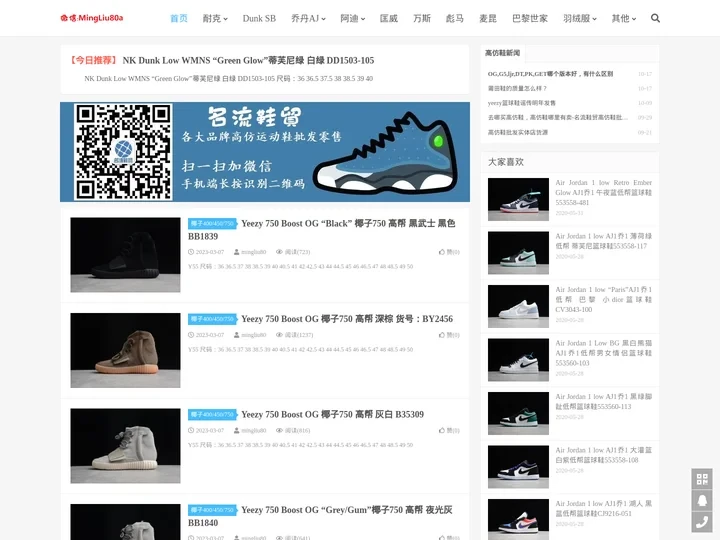The width and height of the screenshot is (720, 540).
Task: Like the Yeezy 750 BY2456 post
Action: pyautogui.click(x=449, y=335)
